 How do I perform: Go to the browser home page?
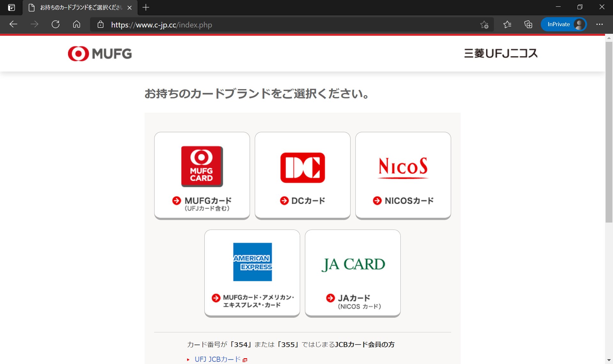click(77, 24)
